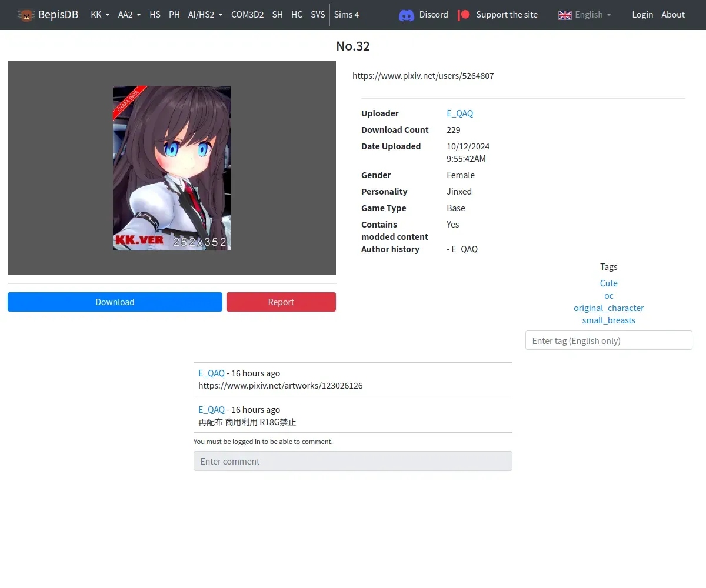
Task: Open the PH nav item
Action: (174, 15)
